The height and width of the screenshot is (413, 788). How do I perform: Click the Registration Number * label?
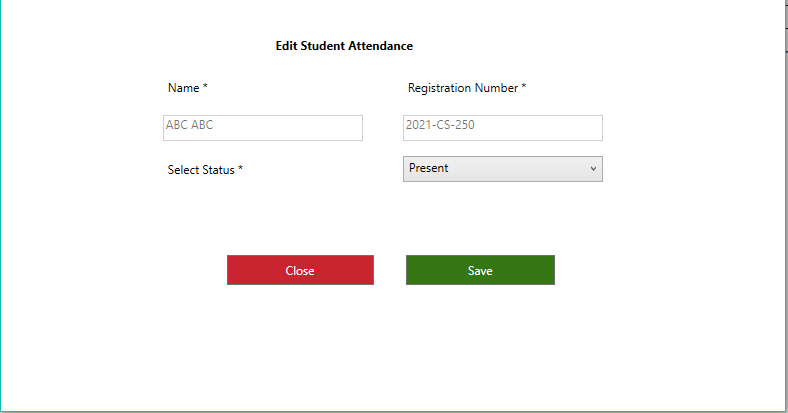coord(467,88)
